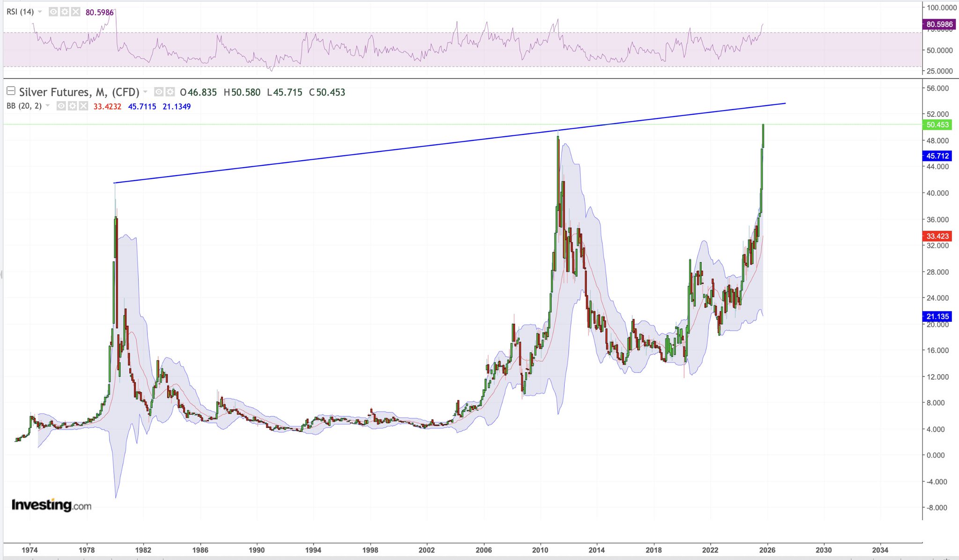Click the purple 80.5986 RSI axis label
This screenshot has height=560, width=959.
[939, 24]
